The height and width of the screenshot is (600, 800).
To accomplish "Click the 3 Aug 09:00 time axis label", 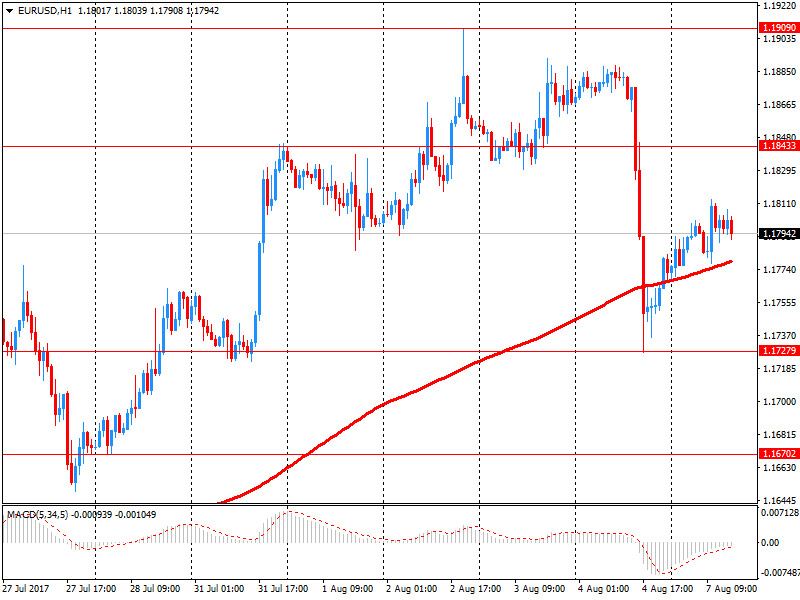I will (x=539, y=589).
